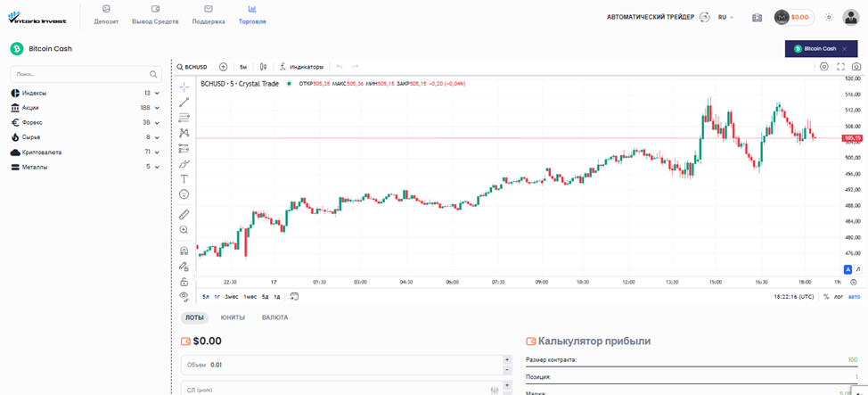Toggle magnet mode
Image resolution: width=868 pixels, height=395 pixels.
tap(184, 251)
